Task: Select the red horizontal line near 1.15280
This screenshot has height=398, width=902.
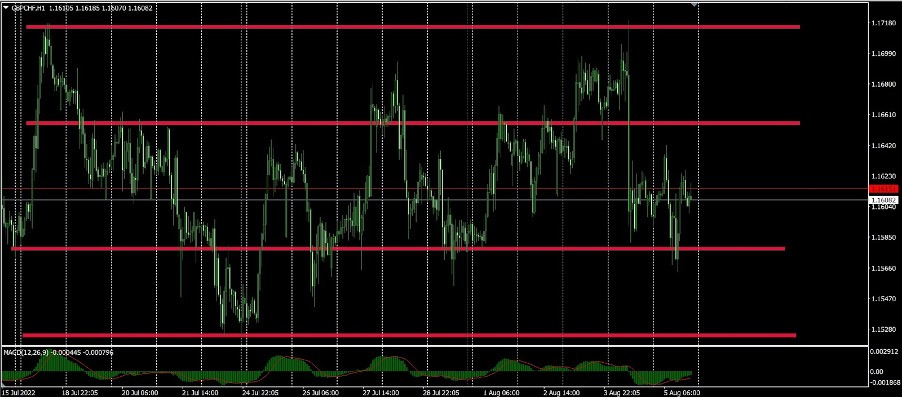Action: [409, 335]
